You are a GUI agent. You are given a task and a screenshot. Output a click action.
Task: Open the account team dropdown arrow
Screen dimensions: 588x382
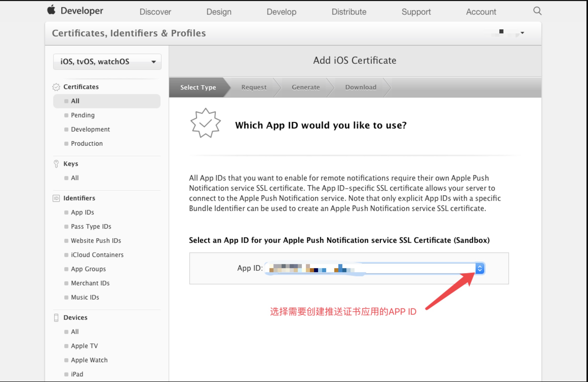coord(522,33)
